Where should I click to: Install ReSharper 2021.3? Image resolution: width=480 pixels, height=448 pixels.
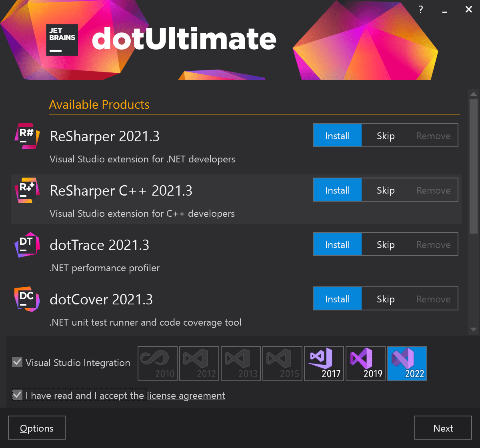pyautogui.click(x=337, y=136)
